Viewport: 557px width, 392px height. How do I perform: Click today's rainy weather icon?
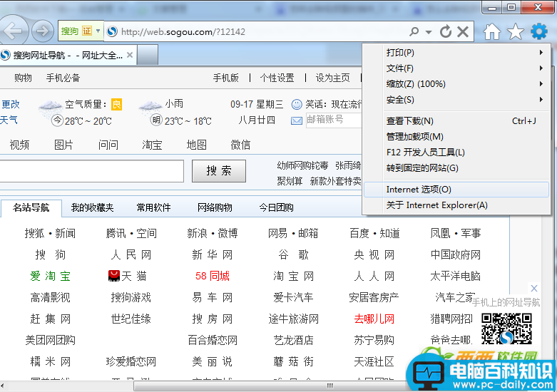point(50,108)
